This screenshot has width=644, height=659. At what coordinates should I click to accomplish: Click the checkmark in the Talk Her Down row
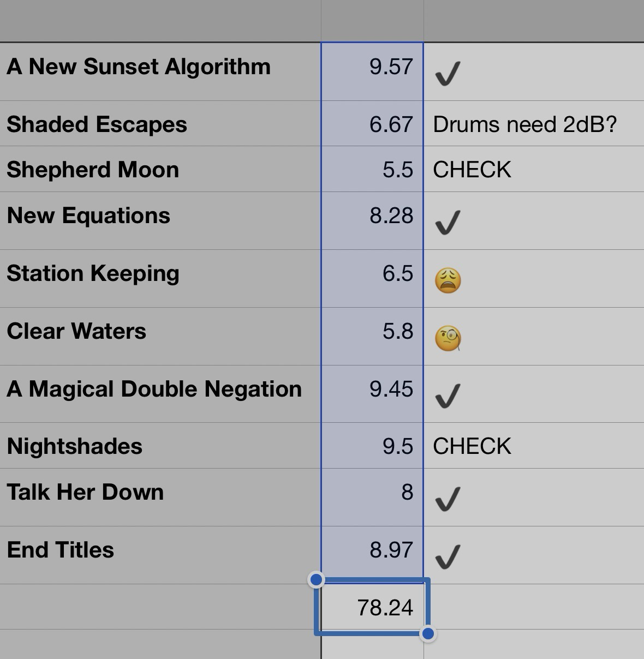pos(448,499)
